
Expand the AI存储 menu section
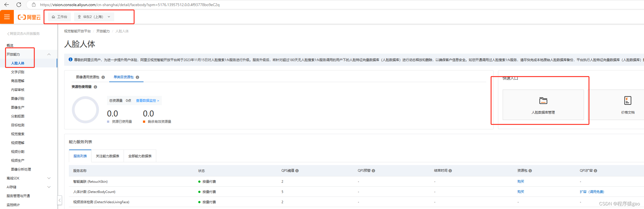click(x=49, y=187)
